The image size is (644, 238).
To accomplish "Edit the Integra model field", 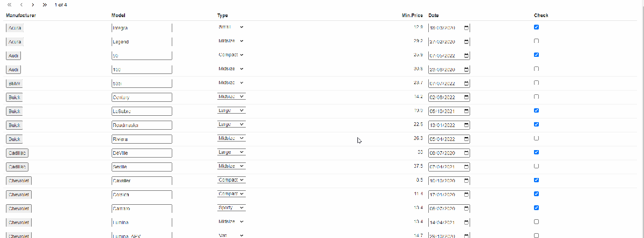I will pos(142,28).
